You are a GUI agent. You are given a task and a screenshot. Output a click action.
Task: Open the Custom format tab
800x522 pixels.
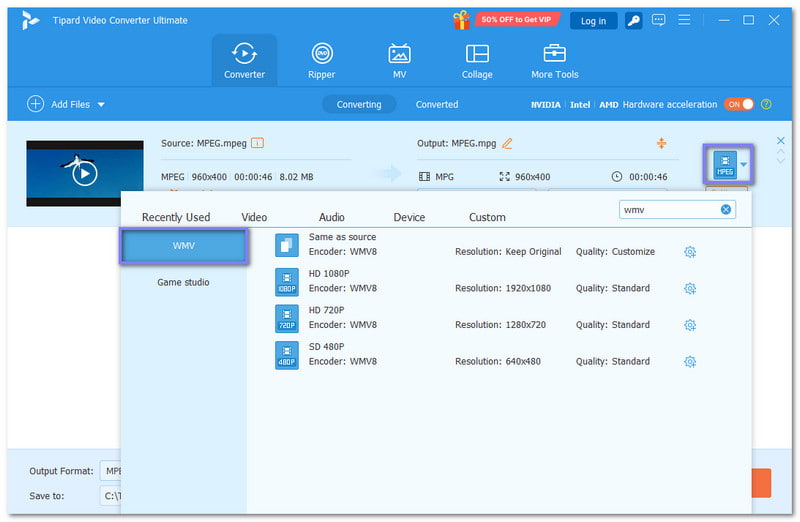click(487, 217)
